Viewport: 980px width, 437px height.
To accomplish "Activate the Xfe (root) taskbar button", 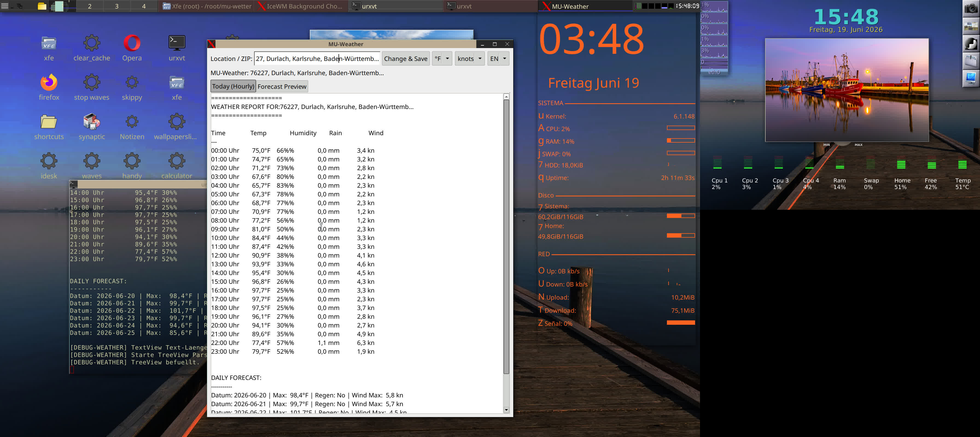I will 206,6.
